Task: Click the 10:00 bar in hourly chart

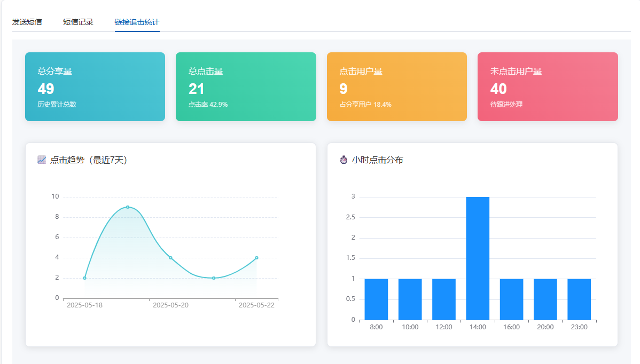Action: [x=410, y=299]
